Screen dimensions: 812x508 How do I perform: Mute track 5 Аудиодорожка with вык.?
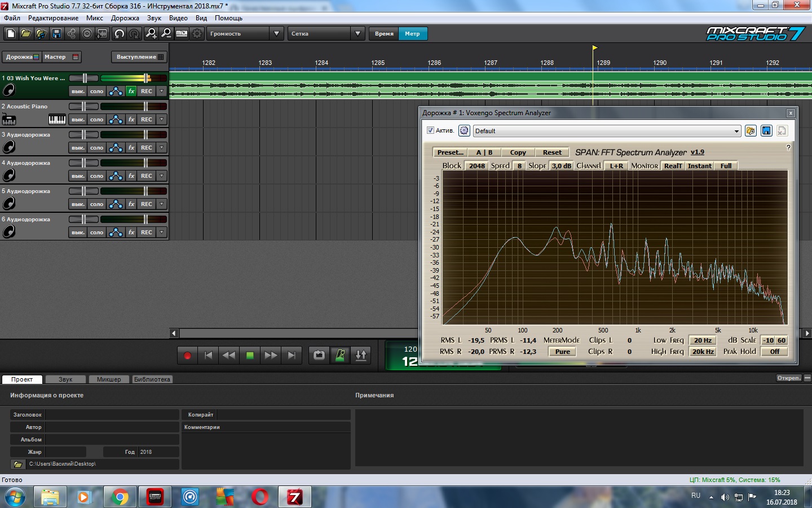[x=78, y=204]
